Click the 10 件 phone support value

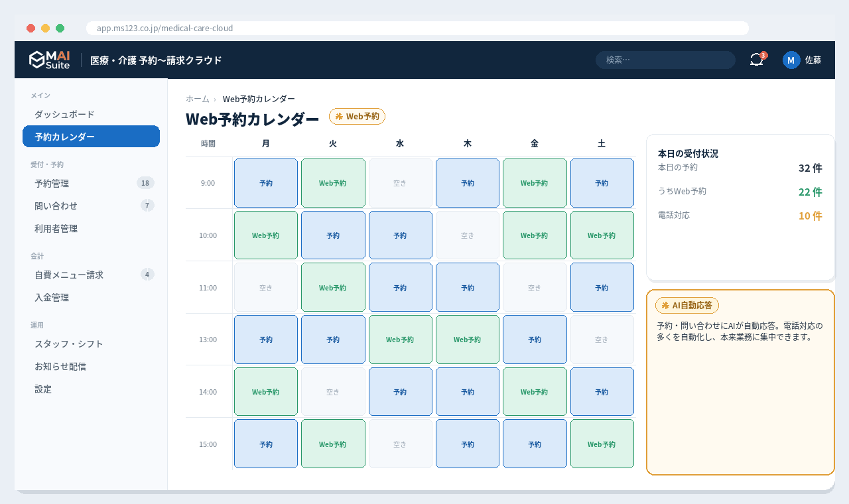point(811,216)
